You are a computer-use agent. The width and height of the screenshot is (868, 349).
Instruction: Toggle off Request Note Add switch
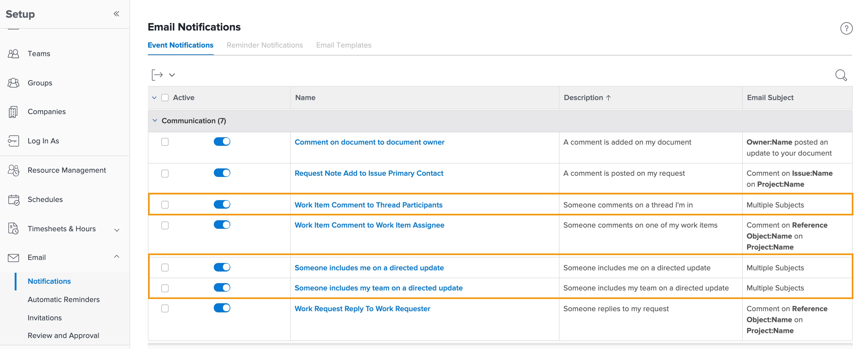(222, 173)
